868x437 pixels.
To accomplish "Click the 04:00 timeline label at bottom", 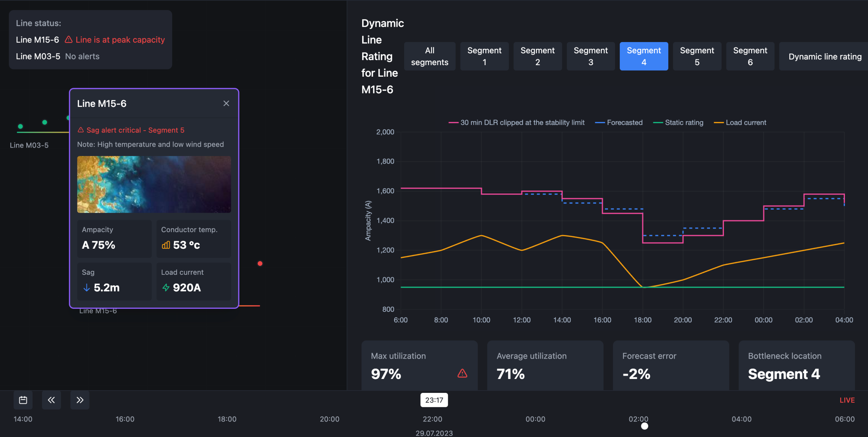I will point(742,419).
